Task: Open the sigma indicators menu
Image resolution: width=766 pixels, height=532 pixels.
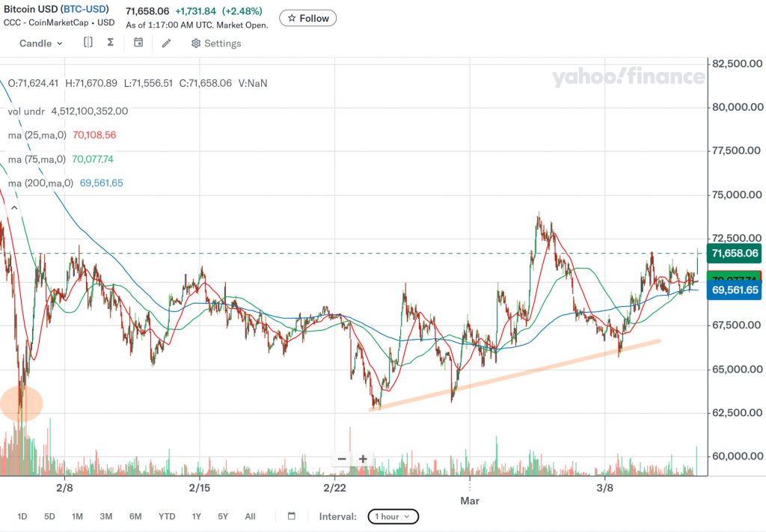Action: (x=111, y=43)
